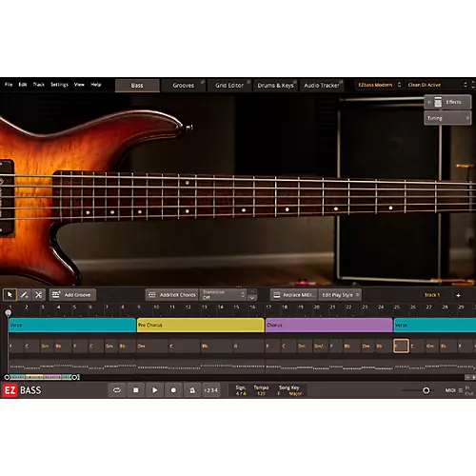
Task: Select the highlighted F chord at bar 25
Action: pos(401,346)
